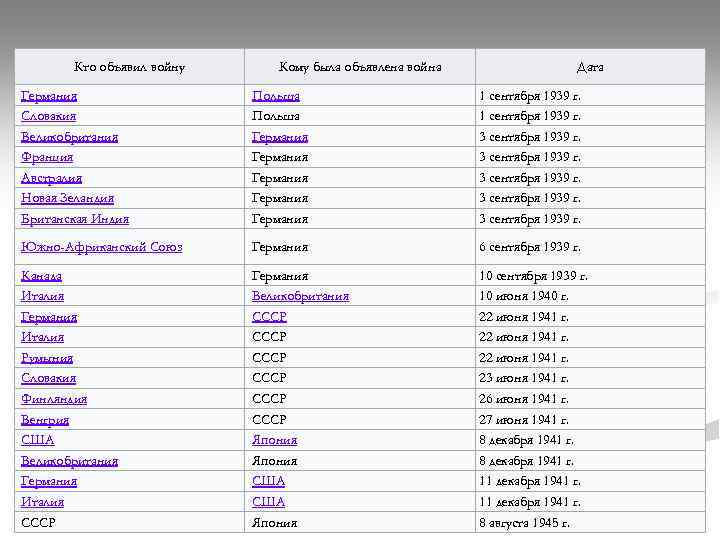The image size is (720, 540).
Task: Click Япония text in the 1945 row
Action: (275, 523)
